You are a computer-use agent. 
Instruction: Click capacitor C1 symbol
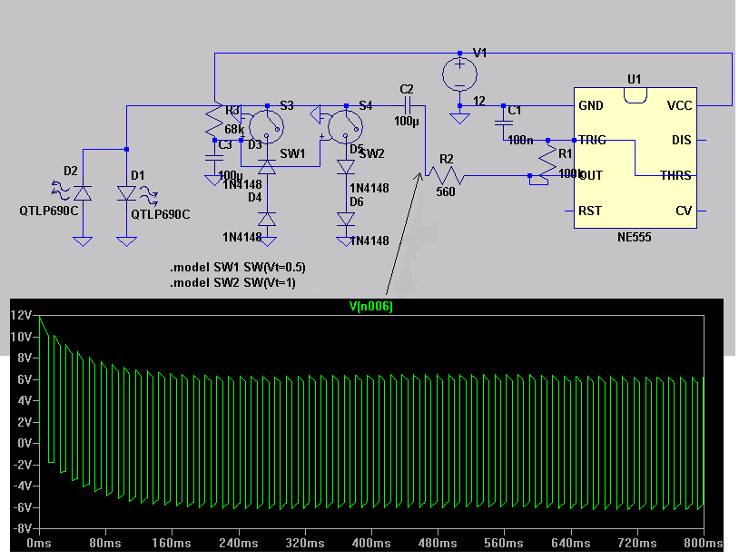pos(503,123)
